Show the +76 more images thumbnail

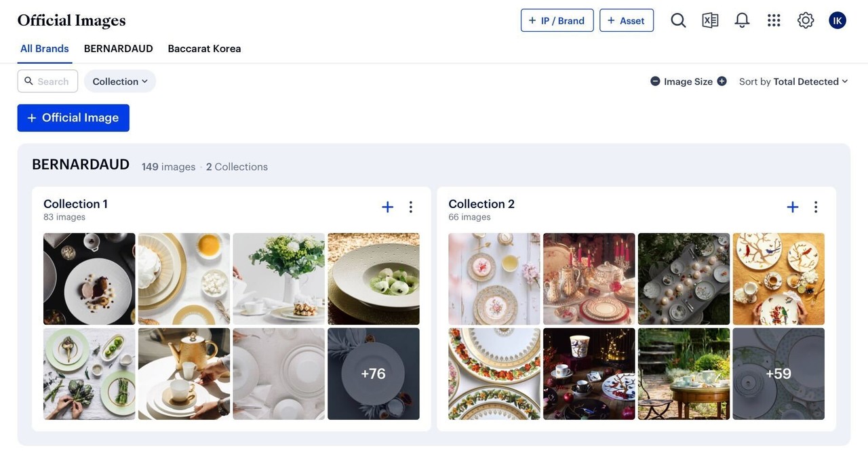373,374
